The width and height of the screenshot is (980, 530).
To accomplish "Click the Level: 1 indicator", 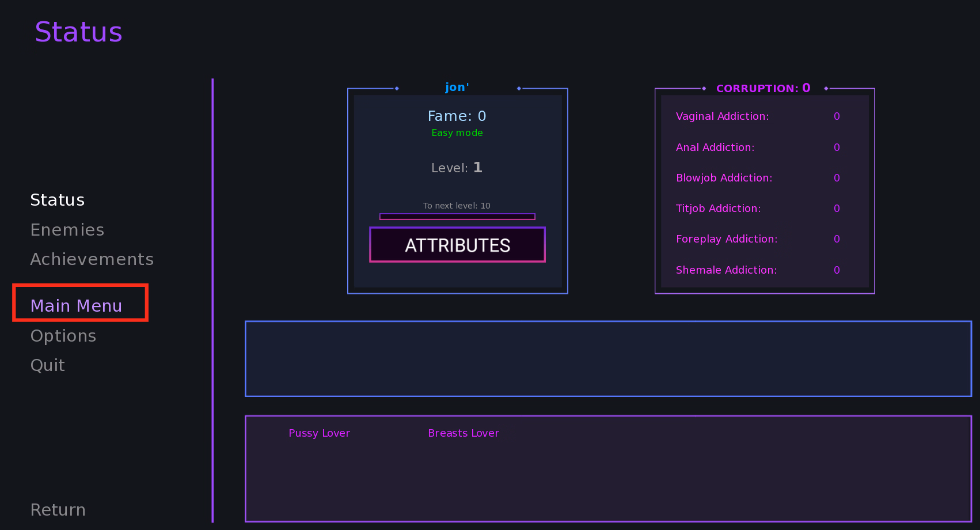I will (x=457, y=168).
